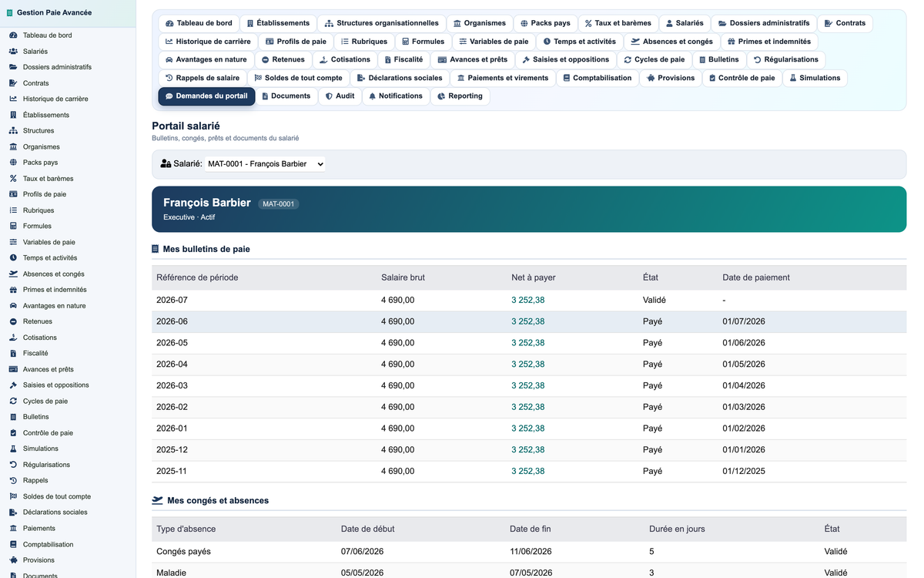924x578 pixels.
Task: Open the Salarié dropdown selector
Action: [265, 163]
